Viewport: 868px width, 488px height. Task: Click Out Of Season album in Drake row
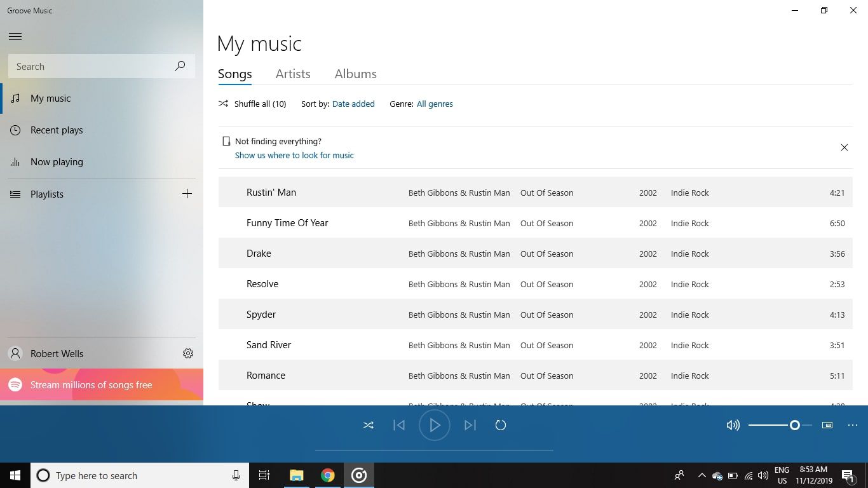(546, 254)
